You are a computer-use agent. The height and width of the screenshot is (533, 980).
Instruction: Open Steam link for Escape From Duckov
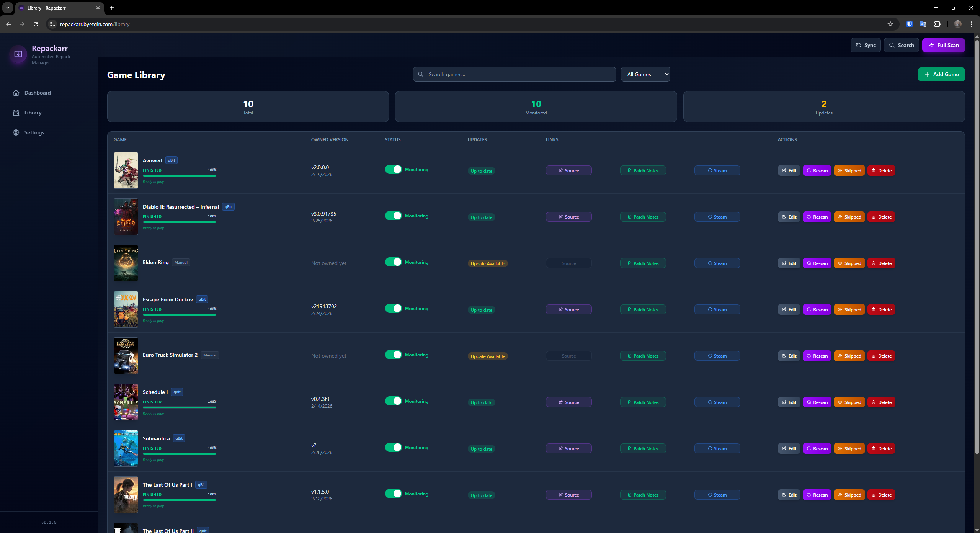coord(717,310)
